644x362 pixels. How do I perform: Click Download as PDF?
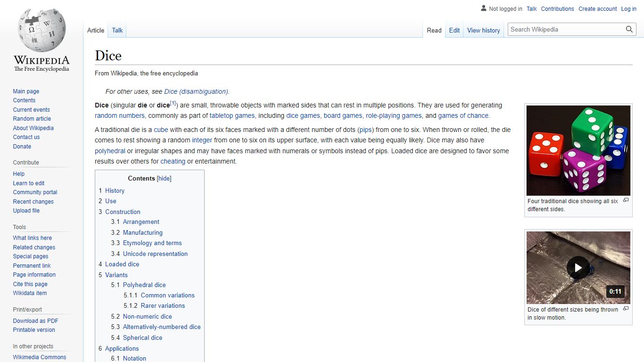pyautogui.click(x=36, y=321)
